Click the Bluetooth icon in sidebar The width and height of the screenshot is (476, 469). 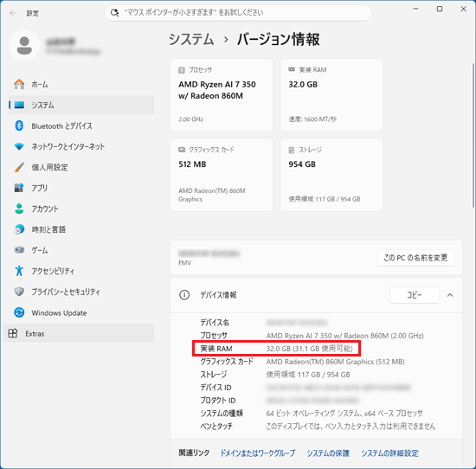click(x=19, y=125)
